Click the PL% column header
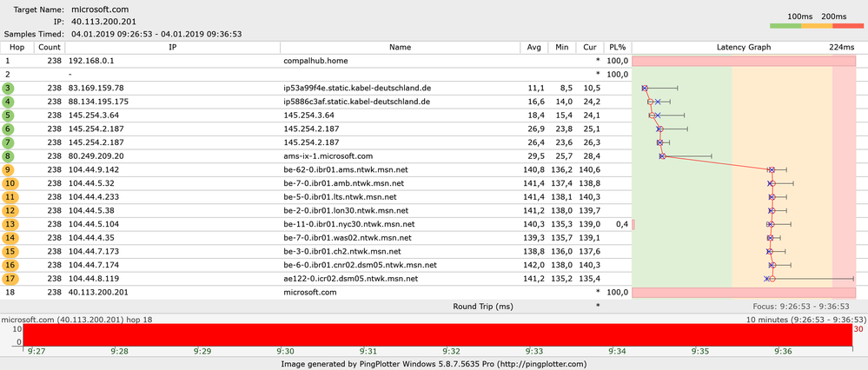The width and height of the screenshot is (868, 370). [617, 48]
